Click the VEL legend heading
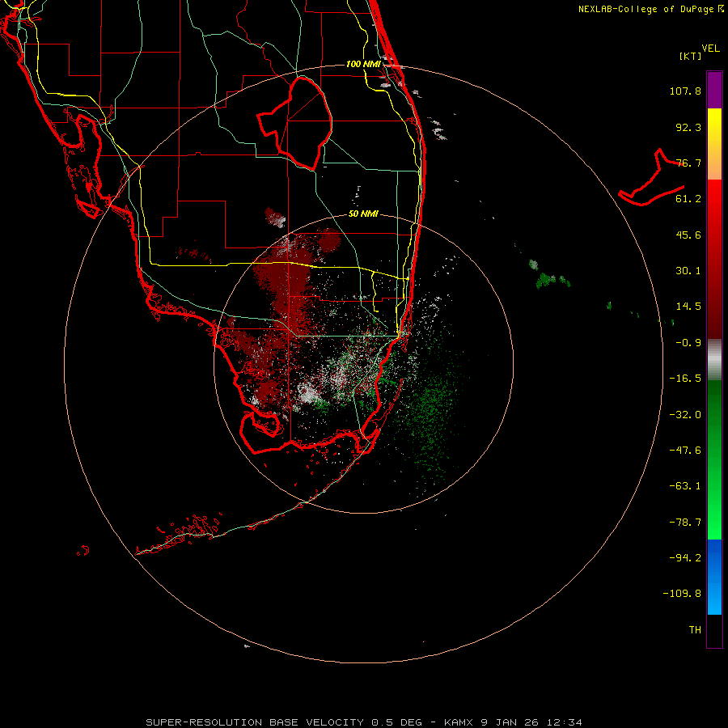This screenshot has height=728, width=728. point(710,48)
